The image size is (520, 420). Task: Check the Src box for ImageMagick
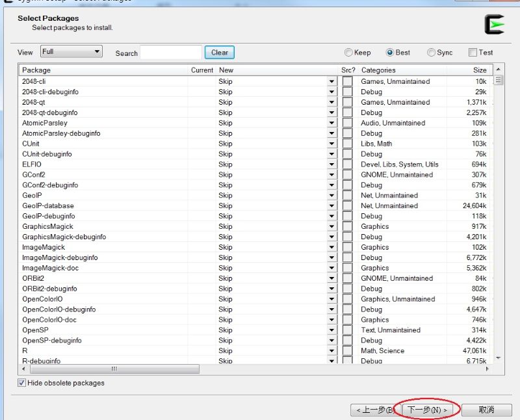click(x=347, y=247)
